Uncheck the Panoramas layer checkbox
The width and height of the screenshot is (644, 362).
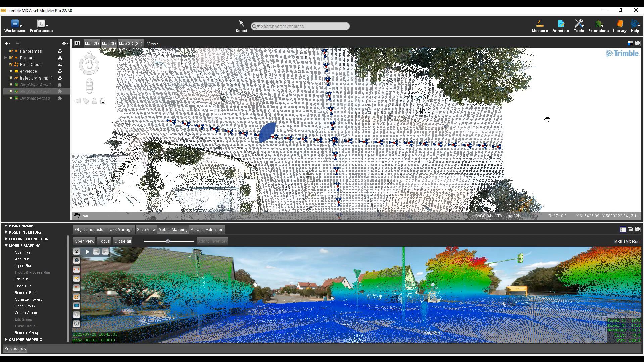11,51
